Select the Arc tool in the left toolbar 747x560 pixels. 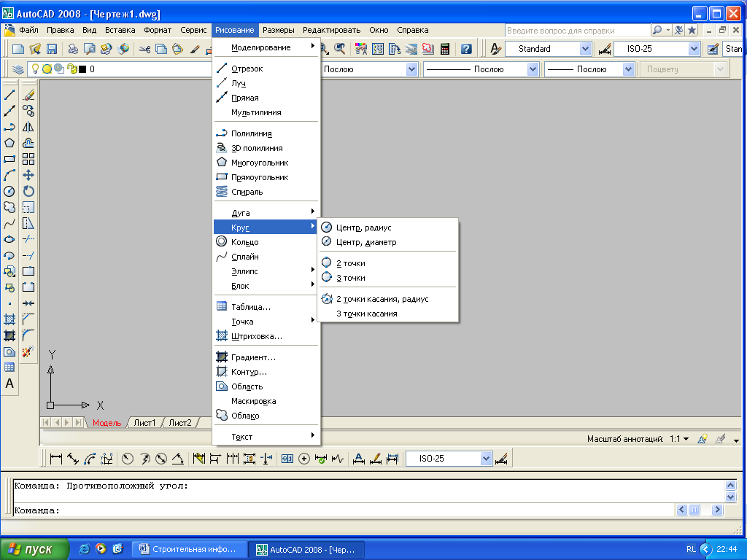(x=9, y=175)
